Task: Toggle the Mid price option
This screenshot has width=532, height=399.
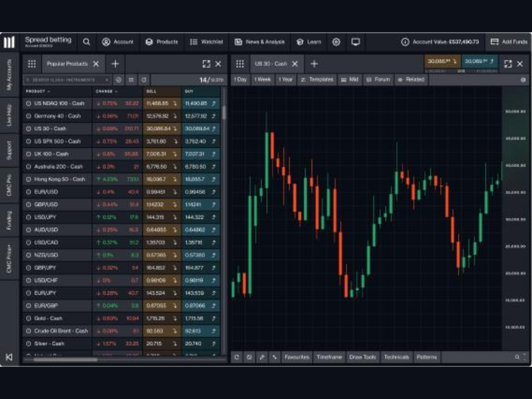Action: pos(349,80)
